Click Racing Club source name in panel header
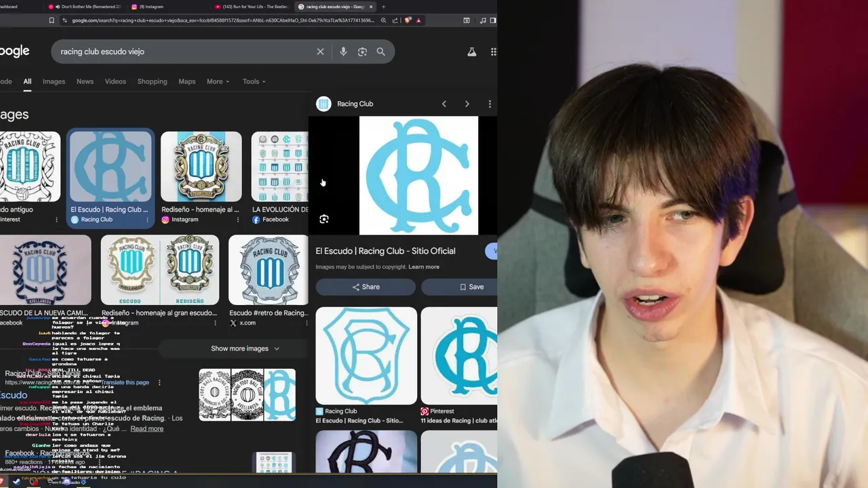This screenshot has width=868, height=488. pos(355,104)
